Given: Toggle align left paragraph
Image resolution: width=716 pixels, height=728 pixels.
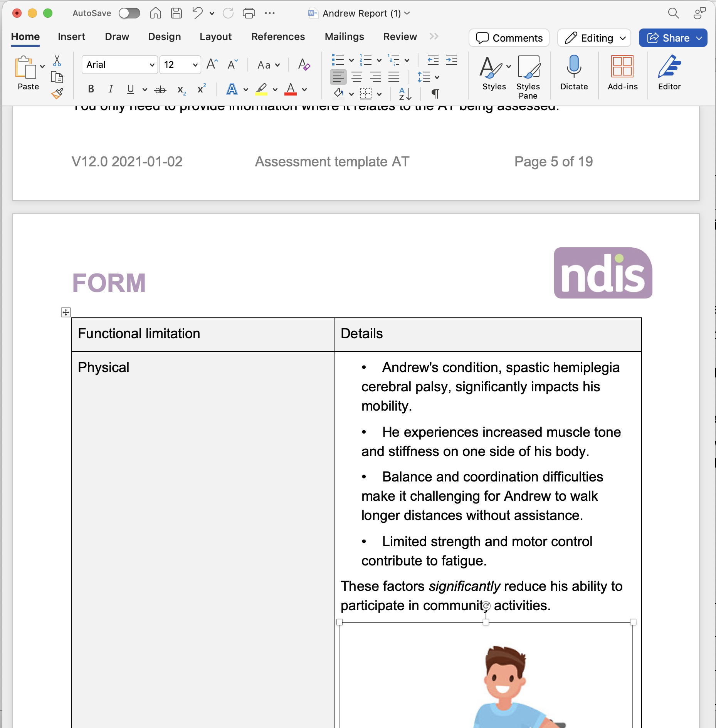Looking at the screenshot, I should pyautogui.click(x=338, y=77).
